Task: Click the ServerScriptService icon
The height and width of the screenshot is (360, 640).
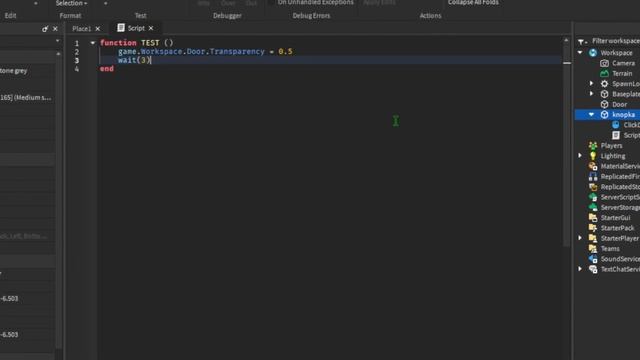Action: 593,197
